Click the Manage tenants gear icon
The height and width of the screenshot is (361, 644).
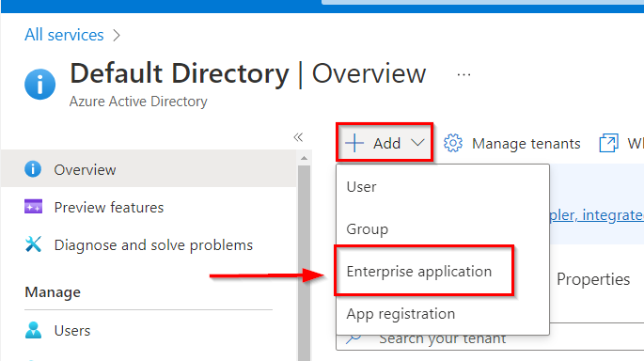click(x=453, y=143)
